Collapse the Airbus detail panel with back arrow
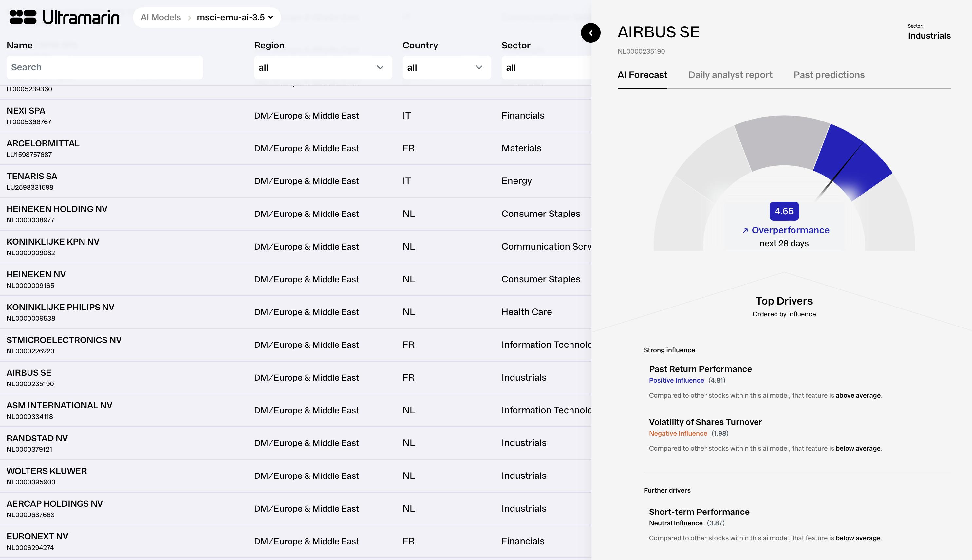972x560 pixels. click(590, 33)
